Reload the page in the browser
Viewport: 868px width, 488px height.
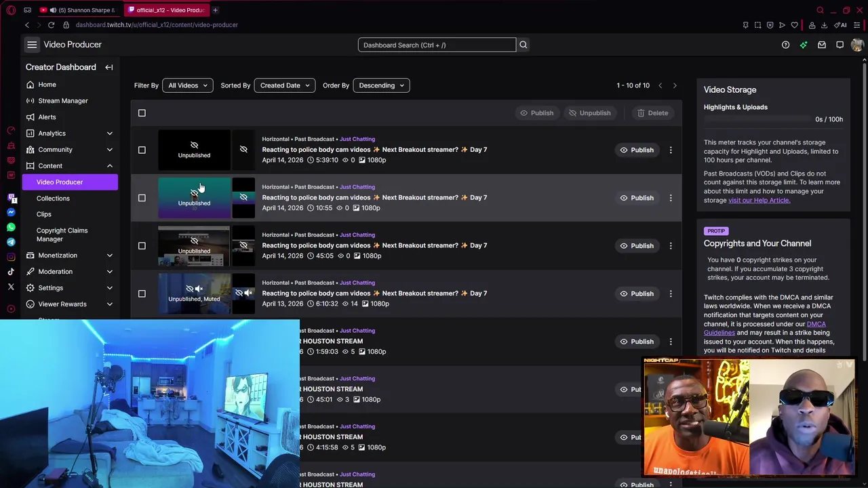(51, 25)
